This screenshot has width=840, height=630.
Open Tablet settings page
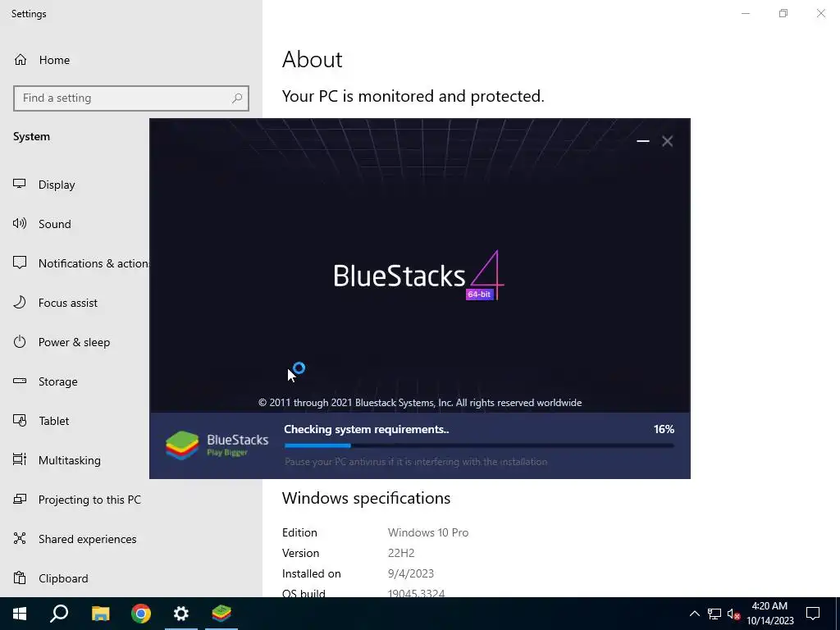(x=75, y=421)
